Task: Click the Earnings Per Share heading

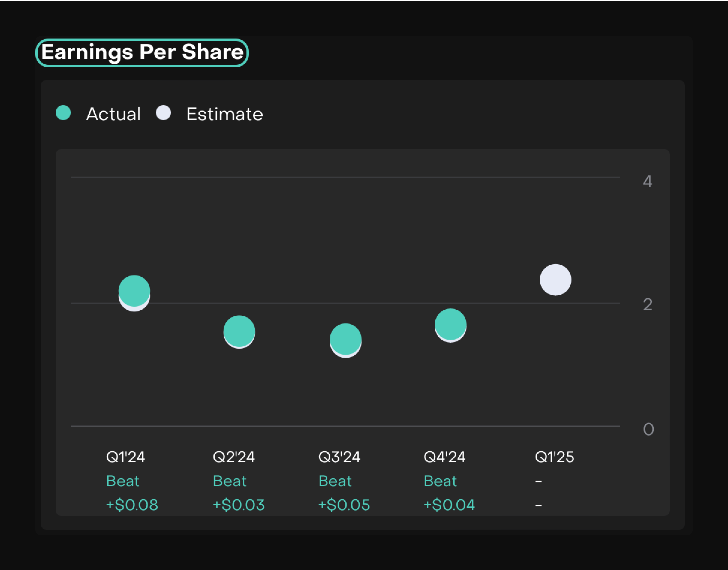Action: click(x=142, y=52)
